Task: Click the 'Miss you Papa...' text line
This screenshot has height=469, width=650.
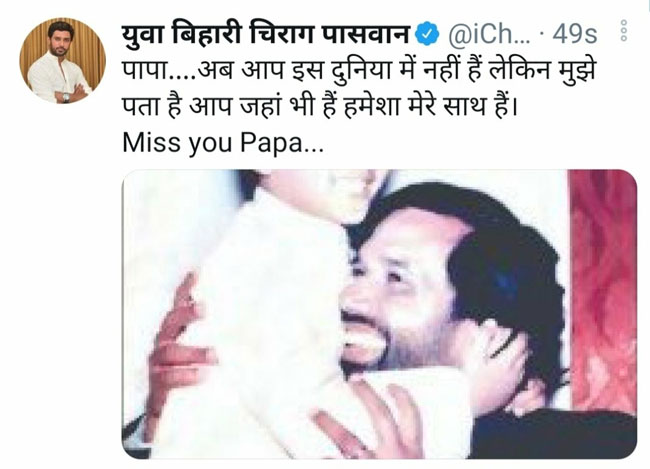Action: tap(223, 142)
